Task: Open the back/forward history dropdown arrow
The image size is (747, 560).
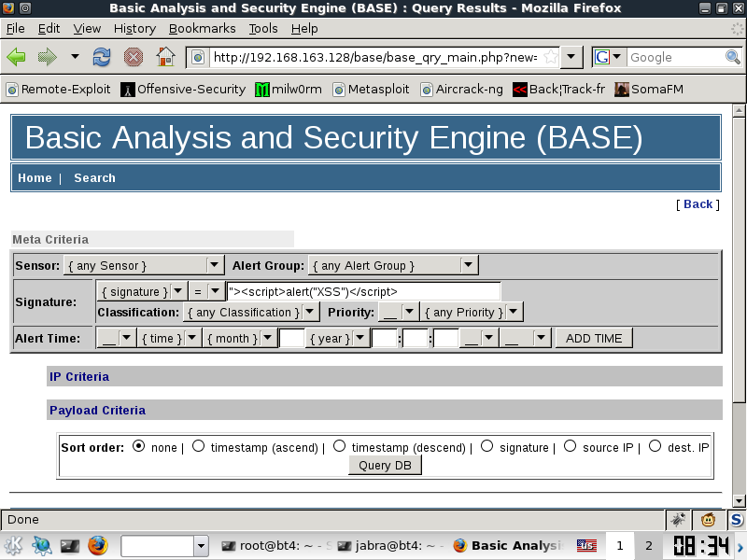Action: tap(75, 57)
